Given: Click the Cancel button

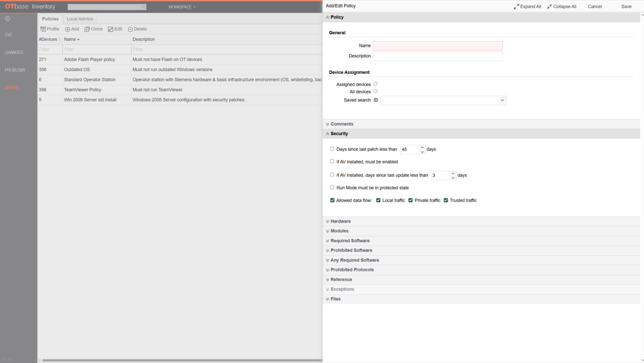Looking at the screenshot, I should coord(595,7).
